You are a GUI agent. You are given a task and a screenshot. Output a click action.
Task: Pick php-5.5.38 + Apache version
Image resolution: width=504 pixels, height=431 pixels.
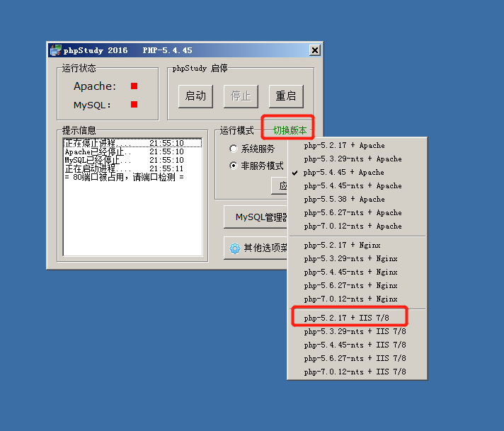coord(357,200)
